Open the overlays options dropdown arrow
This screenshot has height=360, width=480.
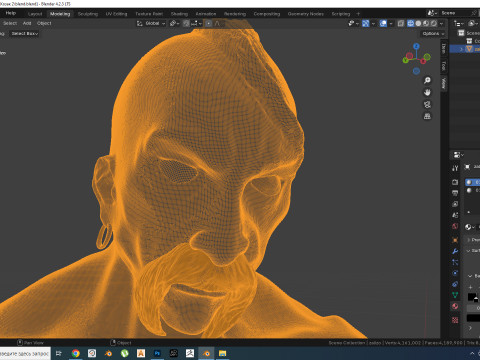391,23
